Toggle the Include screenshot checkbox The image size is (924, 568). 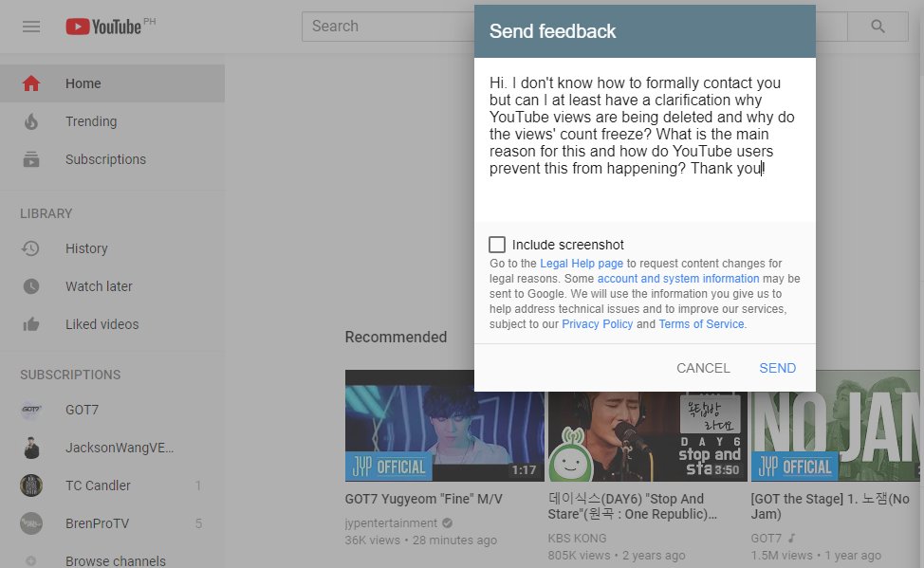point(497,245)
